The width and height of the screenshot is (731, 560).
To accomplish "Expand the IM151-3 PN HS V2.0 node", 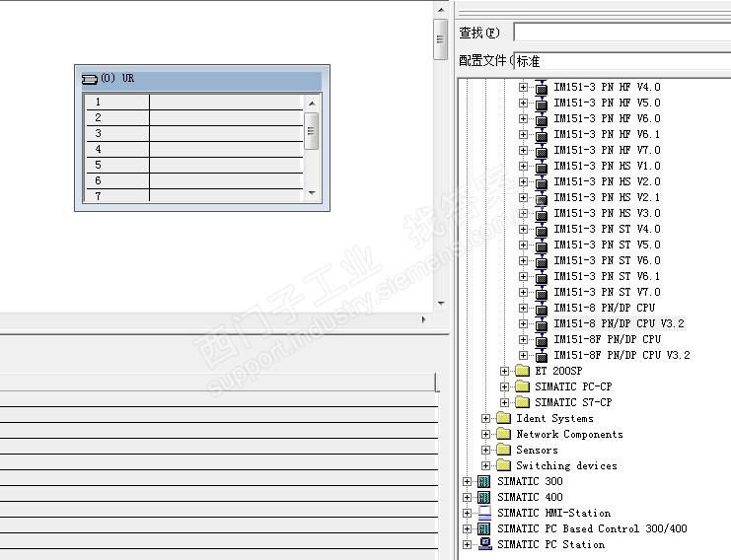I will pyautogui.click(x=523, y=181).
